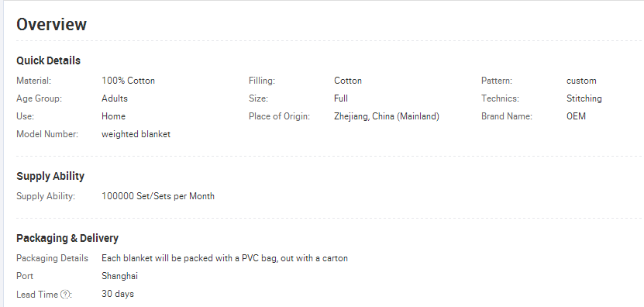644x307 pixels.
Task: Click the OEM brand name value
Action: (576, 116)
